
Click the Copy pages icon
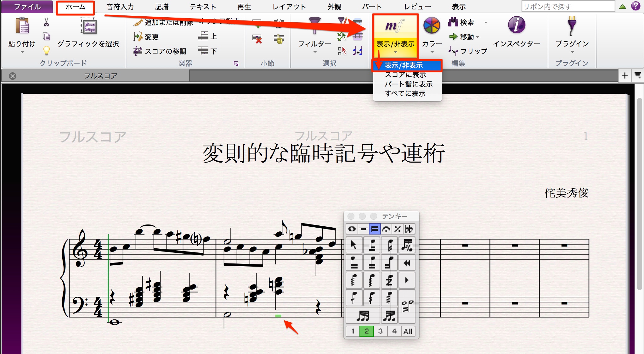point(46,36)
